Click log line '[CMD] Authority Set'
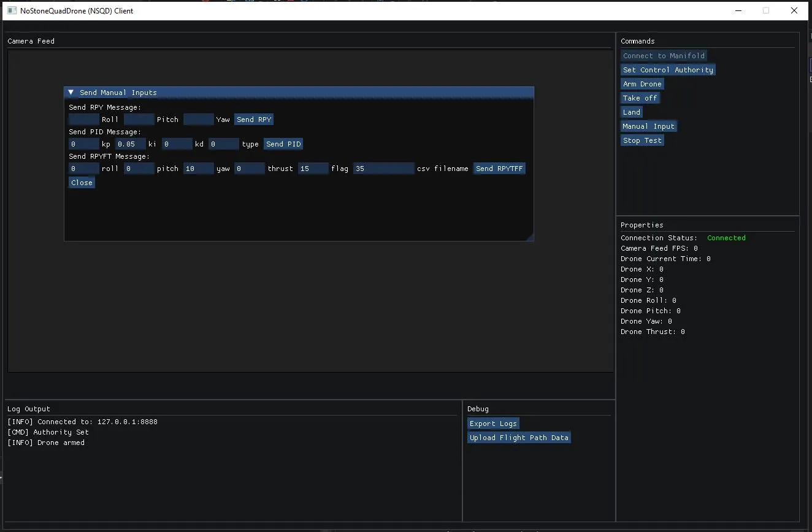Screen dimensions: 812x532 click(48, 432)
